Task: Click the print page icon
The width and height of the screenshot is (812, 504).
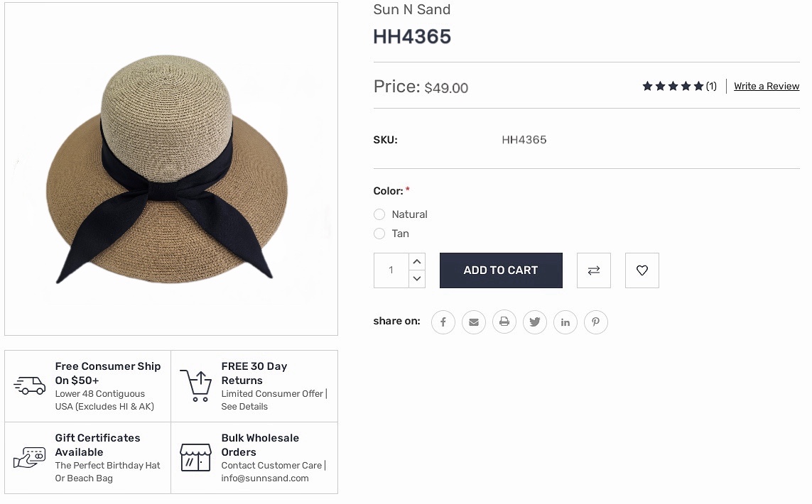Action: click(504, 322)
